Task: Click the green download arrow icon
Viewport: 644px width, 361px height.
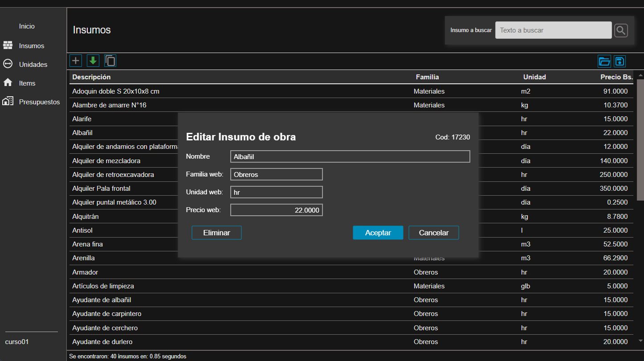Action: [93, 61]
